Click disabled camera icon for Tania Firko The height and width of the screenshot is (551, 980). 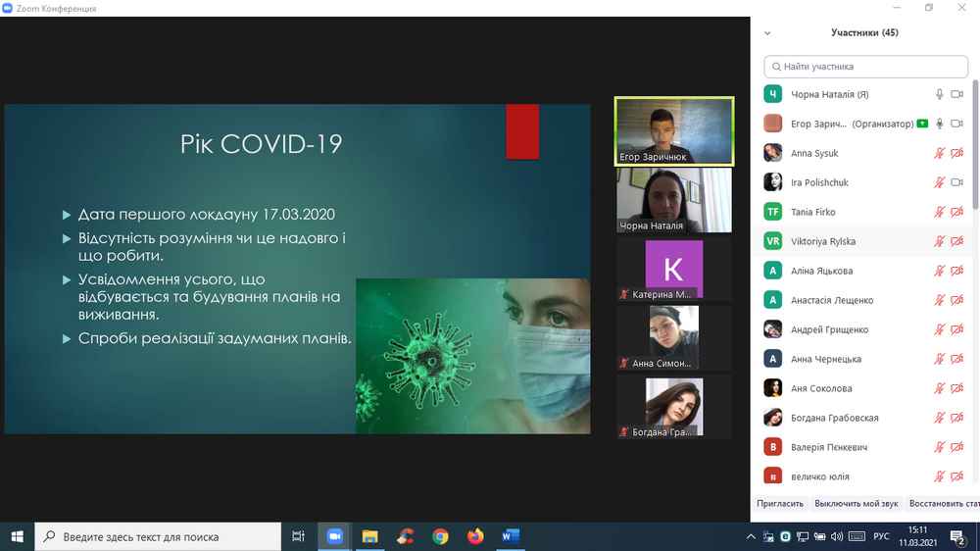click(x=957, y=213)
